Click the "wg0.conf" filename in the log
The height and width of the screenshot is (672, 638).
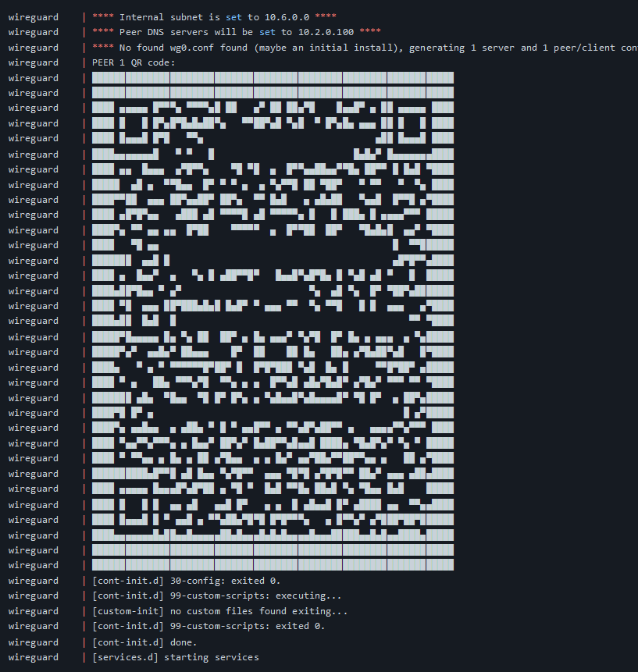(x=191, y=48)
